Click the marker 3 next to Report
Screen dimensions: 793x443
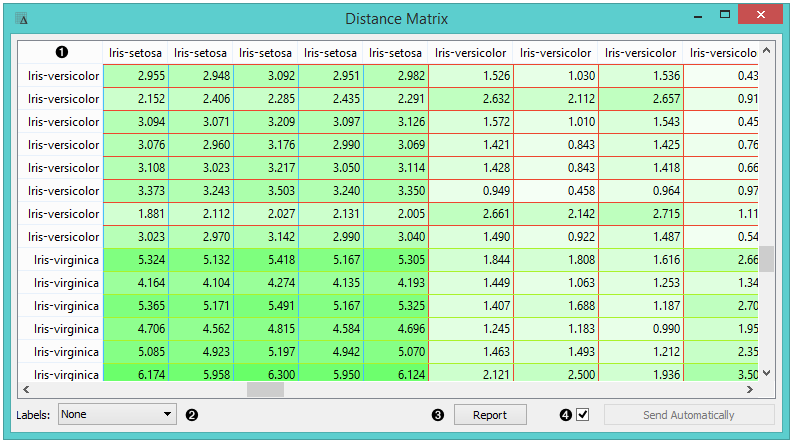pyautogui.click(x=437, y=415)
